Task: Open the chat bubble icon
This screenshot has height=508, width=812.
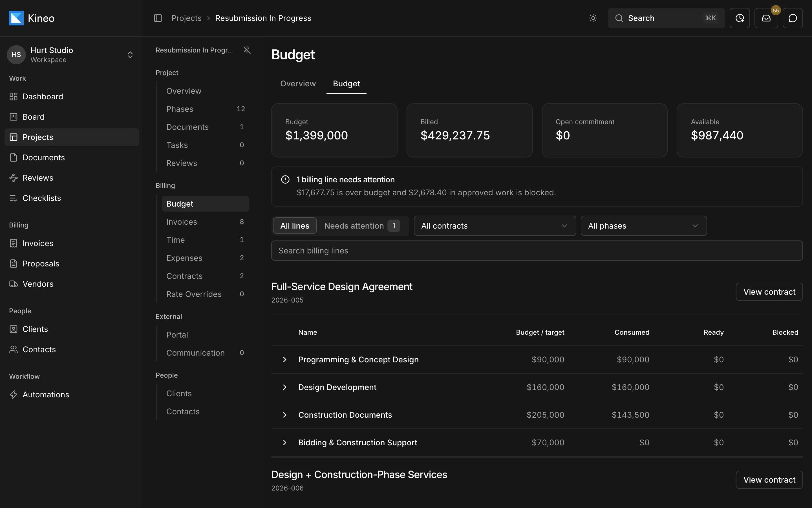Action: (x=793, y=18)
